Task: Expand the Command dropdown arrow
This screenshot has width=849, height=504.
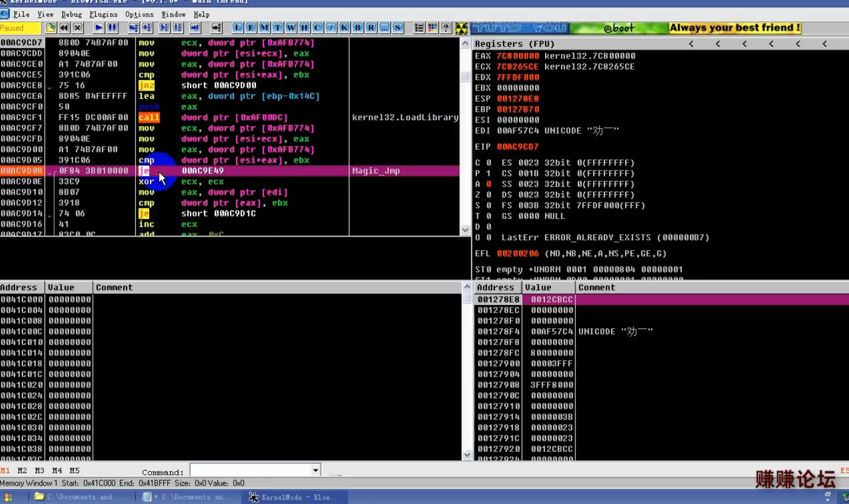Action: tap(315, 471)
